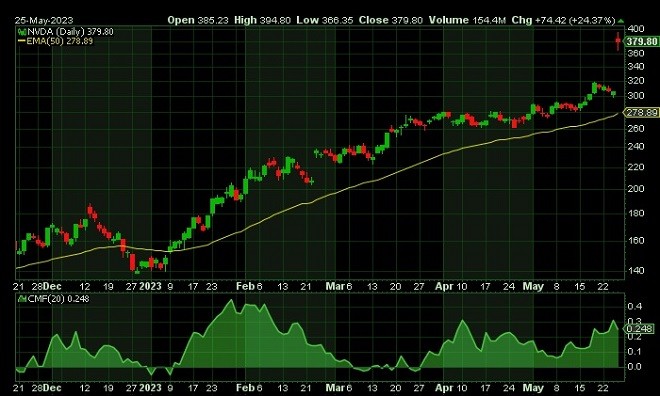Click the Dec label under the price chart
The height and width of the screenshot is (396, 660).
click(52, 287)
